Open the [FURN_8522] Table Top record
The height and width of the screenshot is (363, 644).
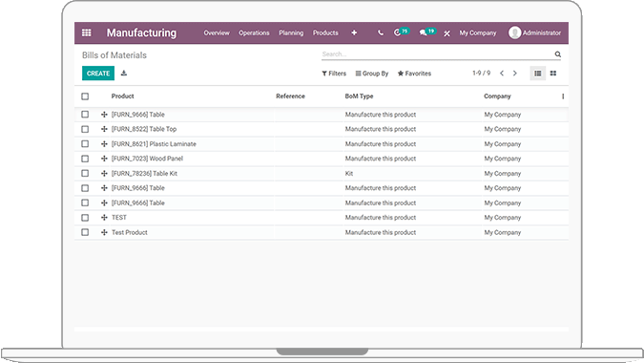pos(144,129)
